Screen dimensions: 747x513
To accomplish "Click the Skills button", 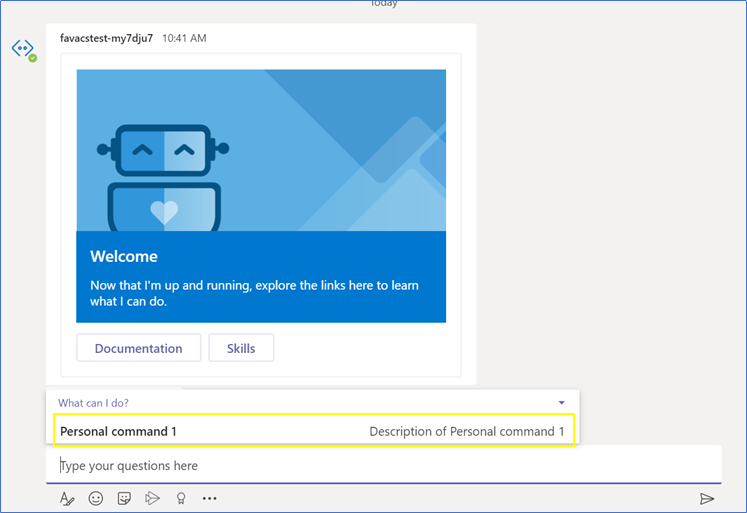I will point(241,348).
